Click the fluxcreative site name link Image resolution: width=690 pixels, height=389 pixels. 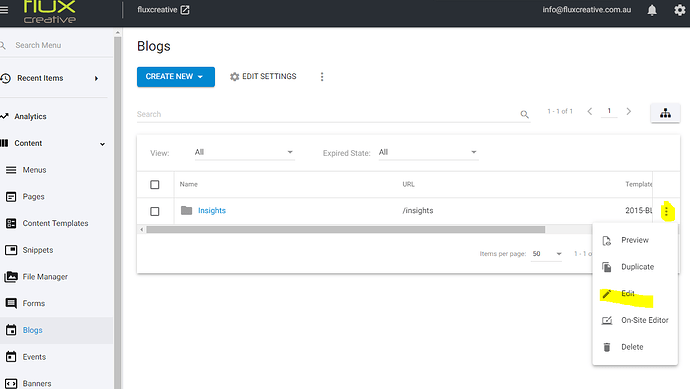tap(157, 10)
